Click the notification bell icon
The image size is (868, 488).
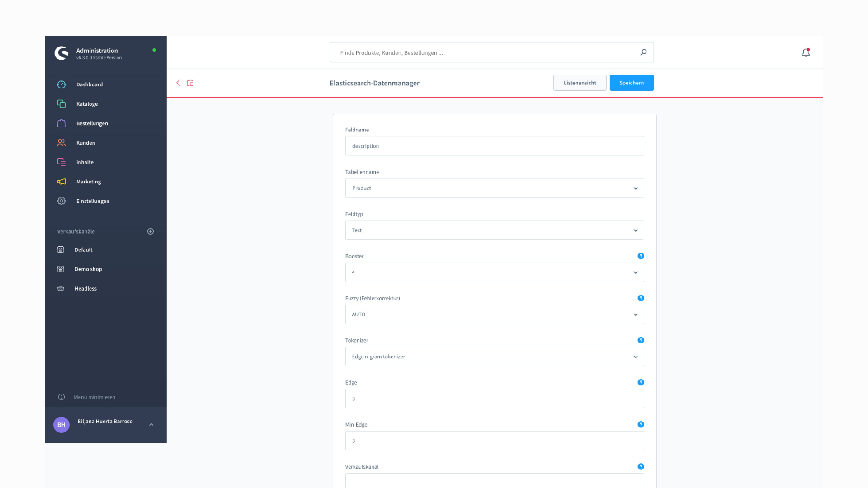(806, 53)
